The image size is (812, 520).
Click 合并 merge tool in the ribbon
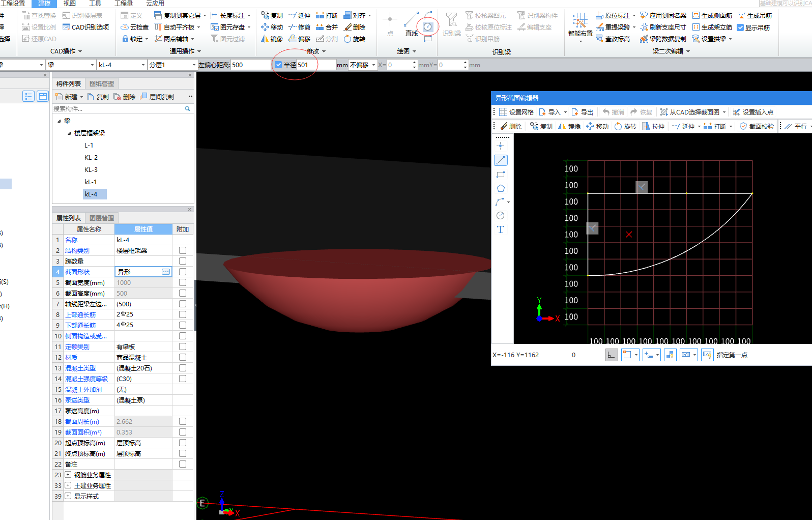[327, 27]
